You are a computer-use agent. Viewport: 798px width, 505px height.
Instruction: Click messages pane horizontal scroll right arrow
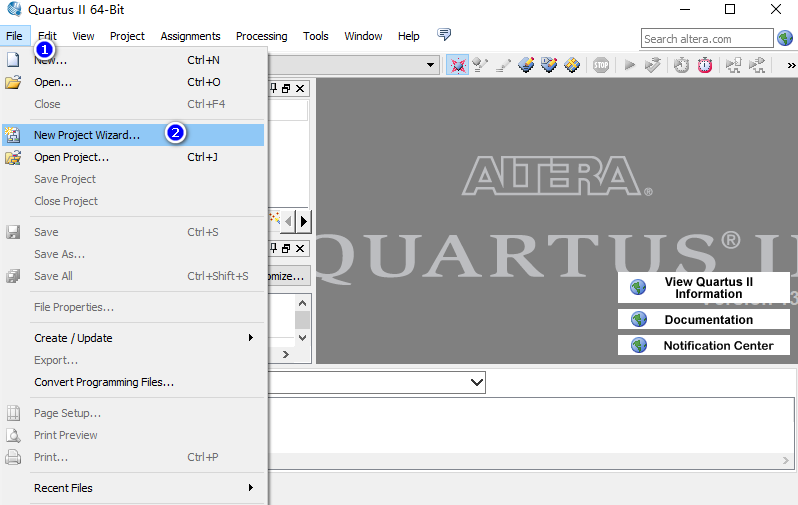coord(785,461)
